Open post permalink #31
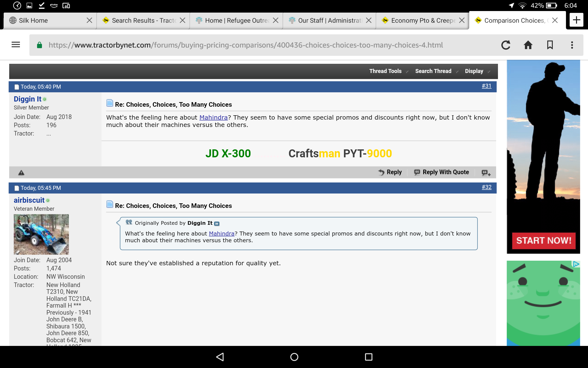Image resolution: width=588 pixels, height=368 pixels. coord(486,86)
